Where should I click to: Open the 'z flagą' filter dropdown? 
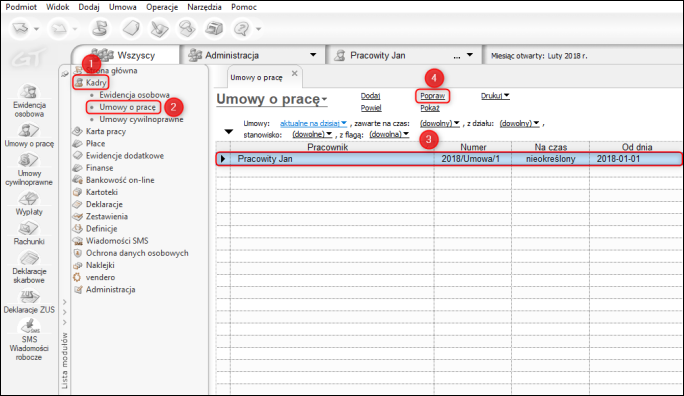point(389,134)
